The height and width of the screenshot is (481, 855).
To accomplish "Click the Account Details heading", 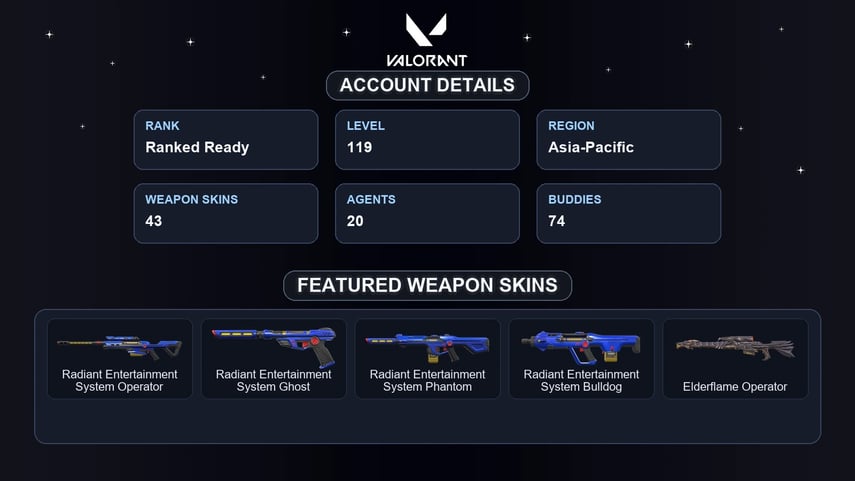I will click(x=428, y=85).
